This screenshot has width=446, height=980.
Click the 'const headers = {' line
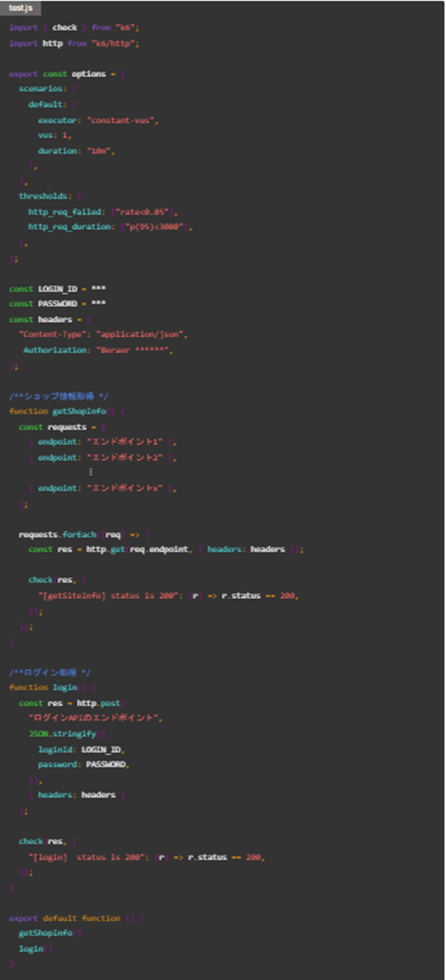point(50,320)
